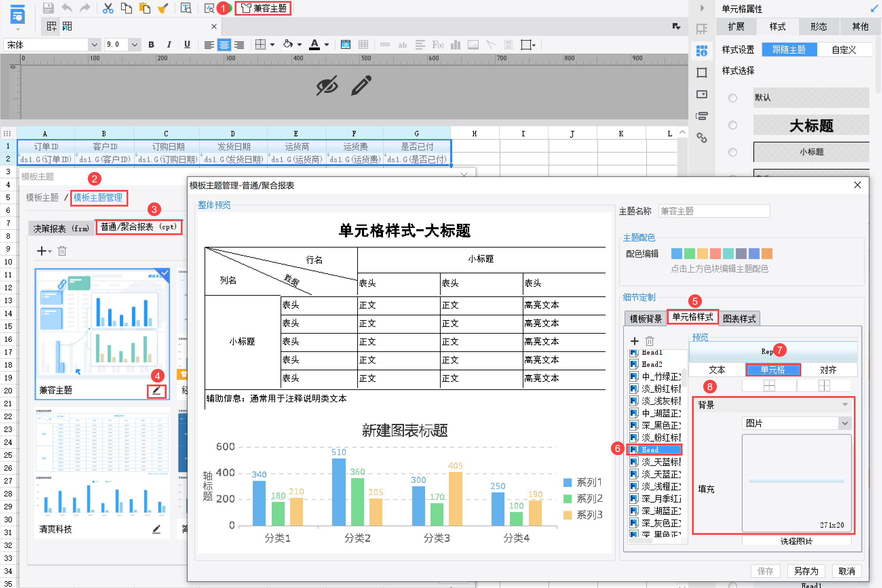Click the 取消 button
Image resolution: width=882 pixels, height=588 pixels.
click(846, 571)
